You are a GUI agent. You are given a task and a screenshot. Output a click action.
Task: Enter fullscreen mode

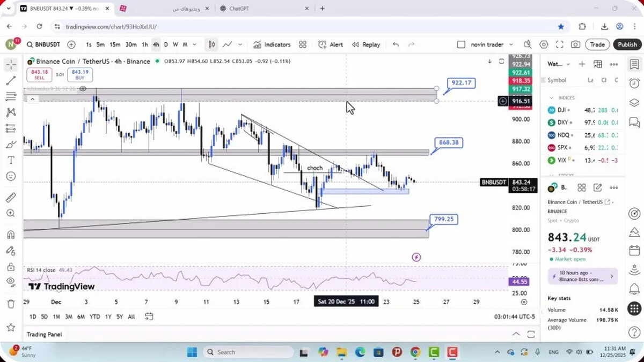pos(559,45)
